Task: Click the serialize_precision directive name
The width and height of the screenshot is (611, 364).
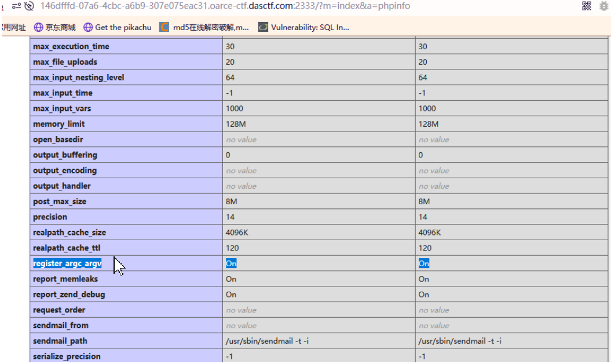Action: click(x=67, y=356)
